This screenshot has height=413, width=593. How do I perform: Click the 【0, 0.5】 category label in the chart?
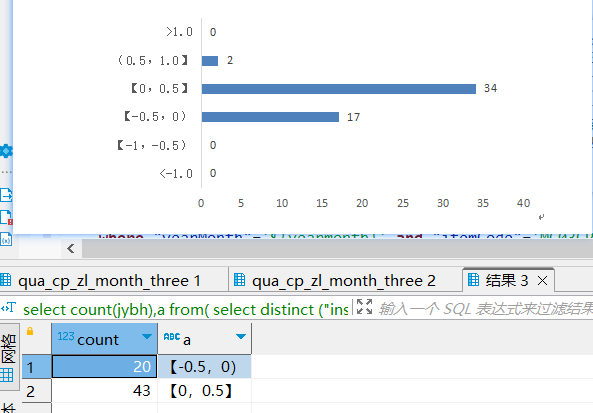[159, 89]
